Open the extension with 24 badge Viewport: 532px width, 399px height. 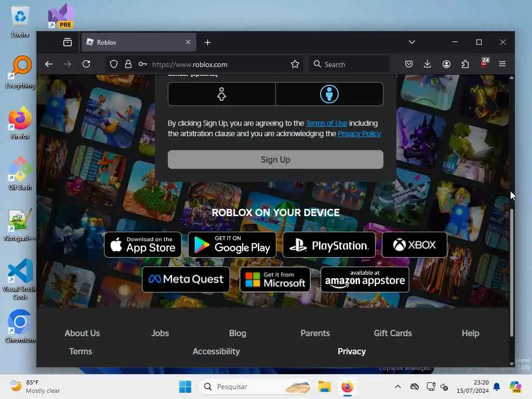(484, 63)
